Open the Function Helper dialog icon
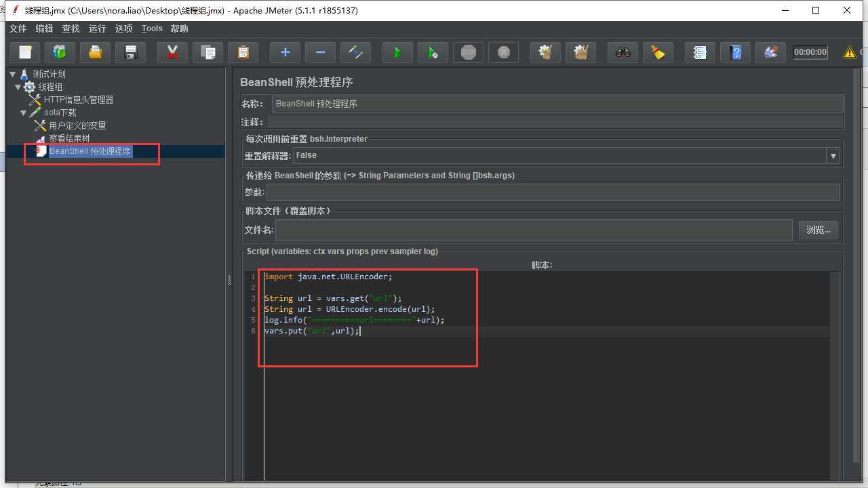868x488 pixels. point(700,52)
